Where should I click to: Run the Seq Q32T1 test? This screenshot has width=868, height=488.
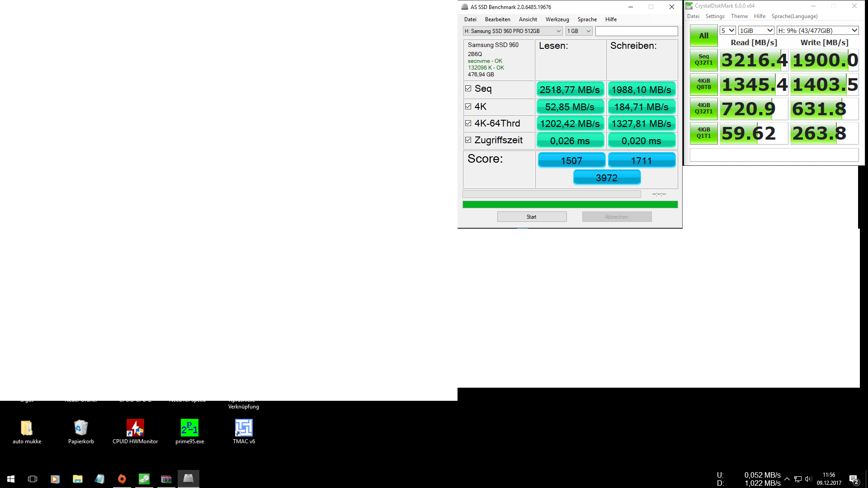click(704, 60)
